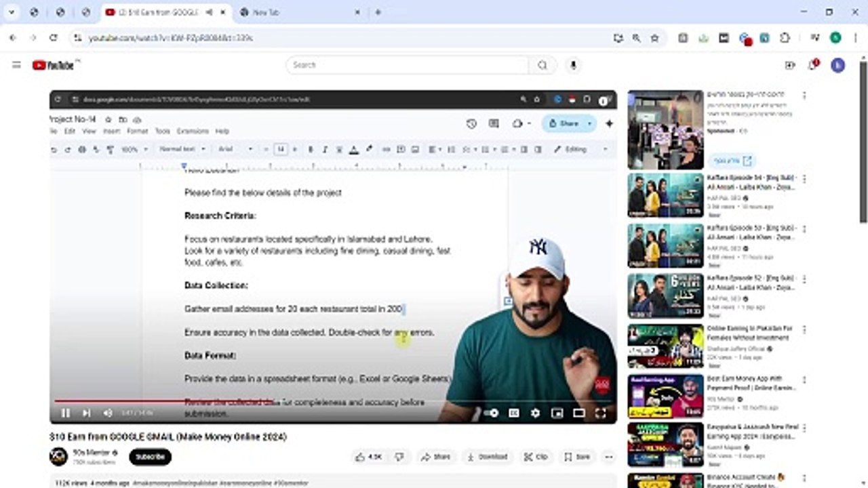
Task: Go to YouTube home via logo
Action: [x=54, y=65]
